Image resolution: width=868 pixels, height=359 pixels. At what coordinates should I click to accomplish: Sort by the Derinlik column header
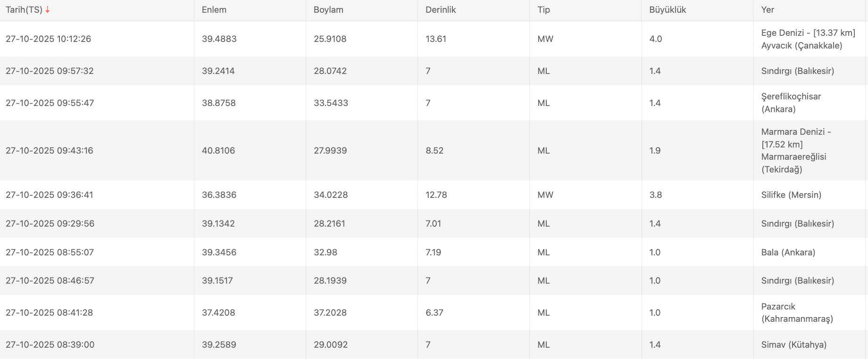click(441, 10)
